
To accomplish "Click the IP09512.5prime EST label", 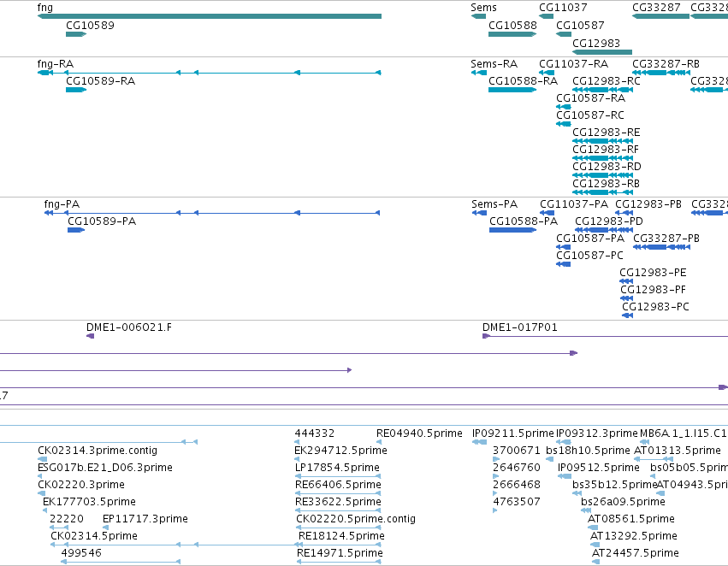I will coord(599,468).
